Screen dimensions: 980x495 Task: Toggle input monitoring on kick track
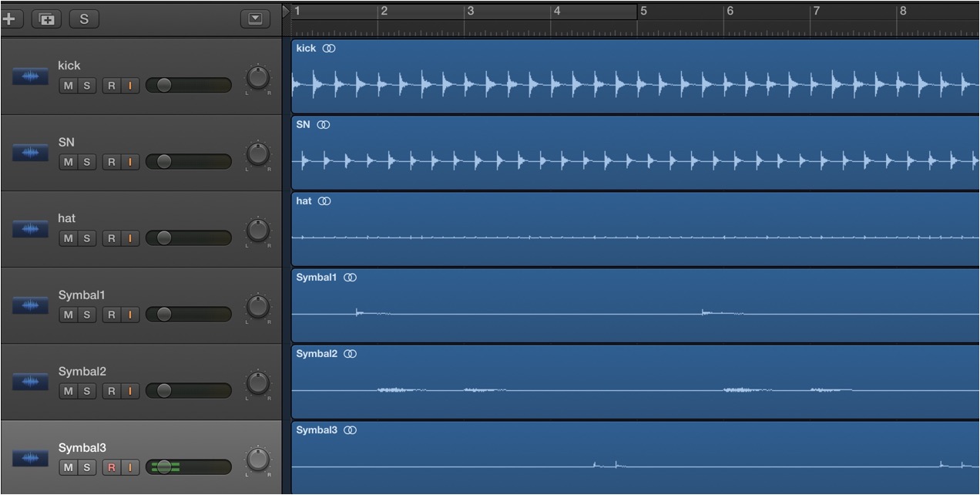coord(130,86)
